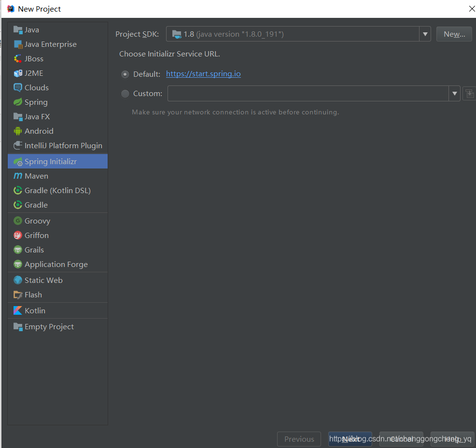The height and width of the screenshot is (448, 476).
Task: Select the J2ME project icon
Action: click(18, 73)
